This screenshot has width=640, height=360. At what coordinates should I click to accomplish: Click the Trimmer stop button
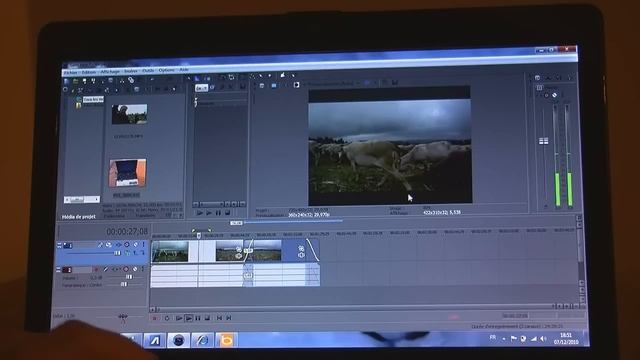228,213
